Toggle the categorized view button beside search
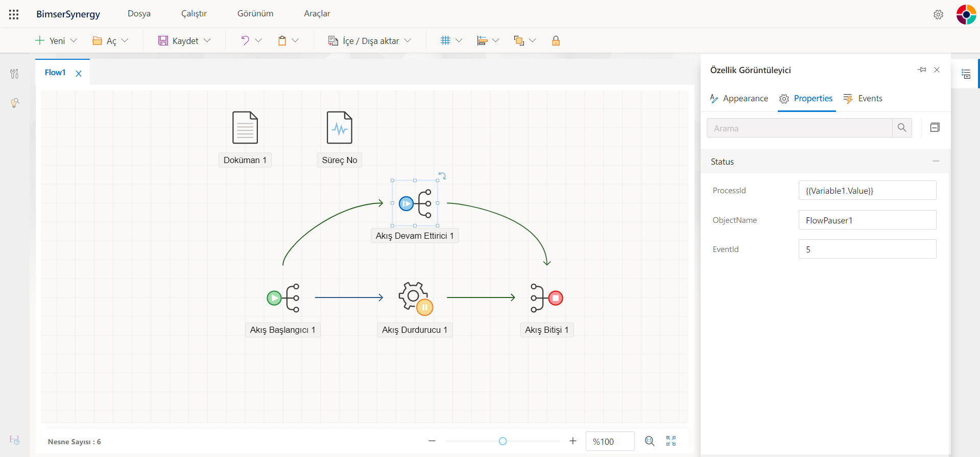The height and width of the screenshot is (457, 980). pyautogui.click(x=935, y=128)
